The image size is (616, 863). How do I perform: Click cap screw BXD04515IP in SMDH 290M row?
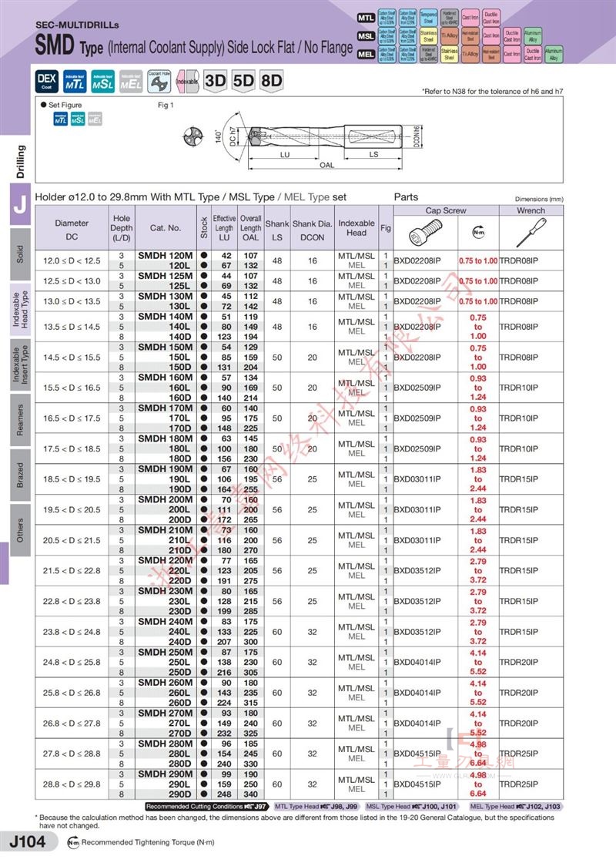tap(417, 784)
